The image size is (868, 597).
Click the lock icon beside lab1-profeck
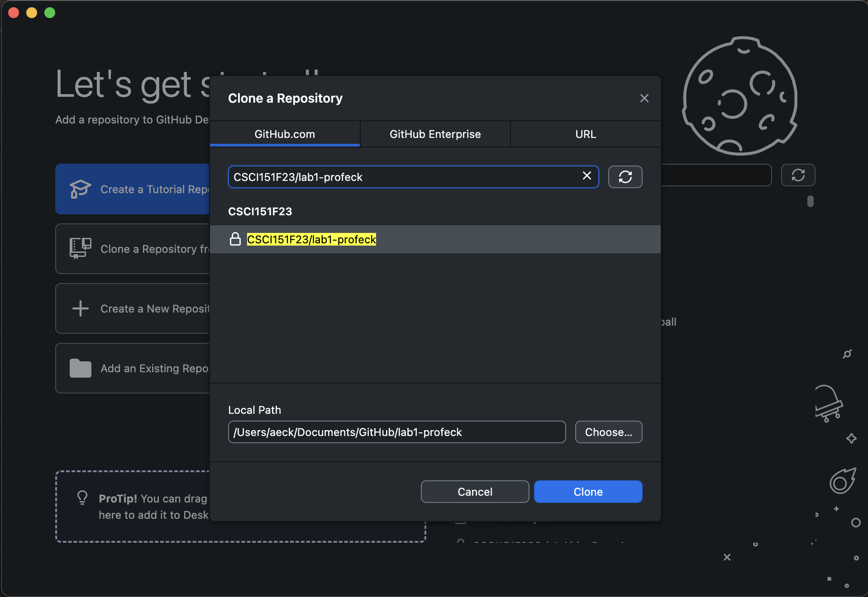(x=235, y=239)
